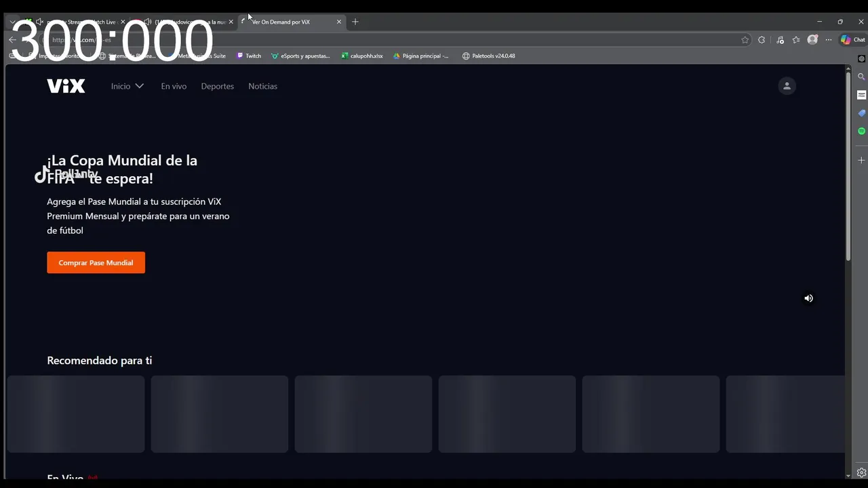The width and height of the screenshot is (868, 488).
Task: Open the eSports y apuestas bookmark
Action: 300,56
